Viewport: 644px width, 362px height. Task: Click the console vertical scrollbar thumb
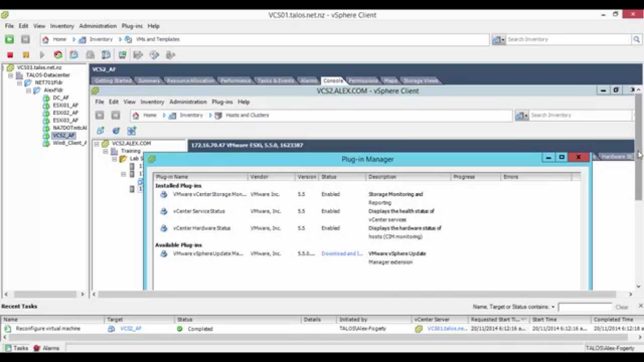638,146
